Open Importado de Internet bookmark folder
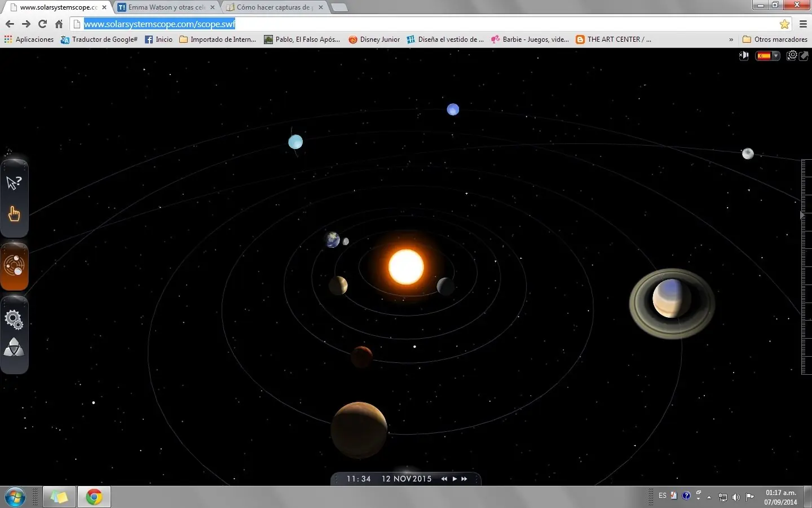Image resolution: width=812 pixels, height=508 pixels. coord(218,40)
